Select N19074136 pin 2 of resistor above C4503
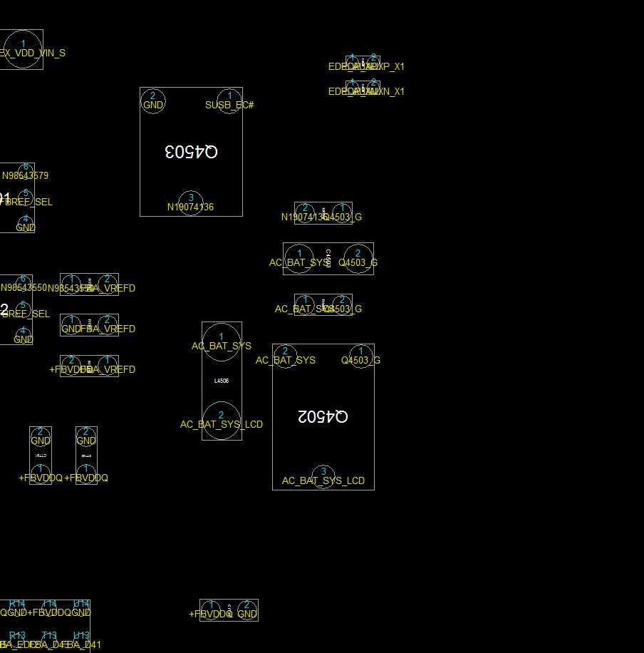This screenshot has width=644, height=653. point(305,213)
